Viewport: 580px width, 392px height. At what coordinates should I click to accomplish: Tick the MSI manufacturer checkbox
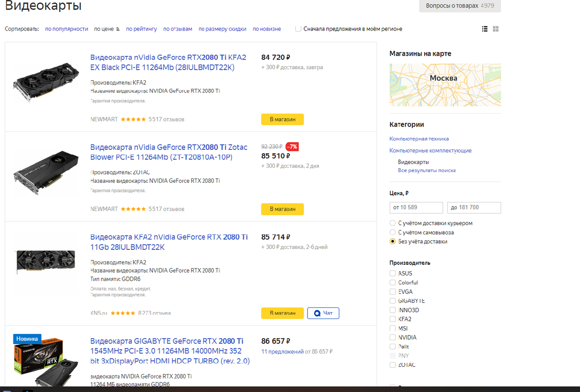point(392,329)
